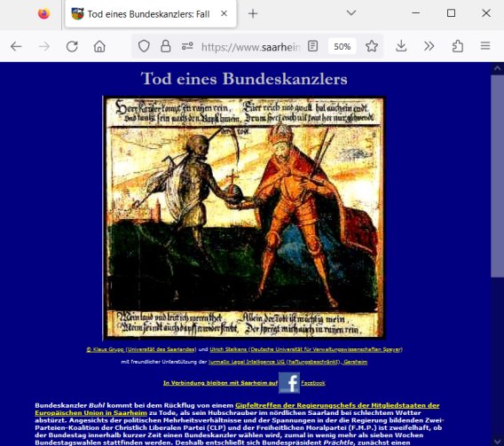Viewport: 504px width, 446px height.
Task: Open the Facebook text link
Action: (x=313, y=383)
